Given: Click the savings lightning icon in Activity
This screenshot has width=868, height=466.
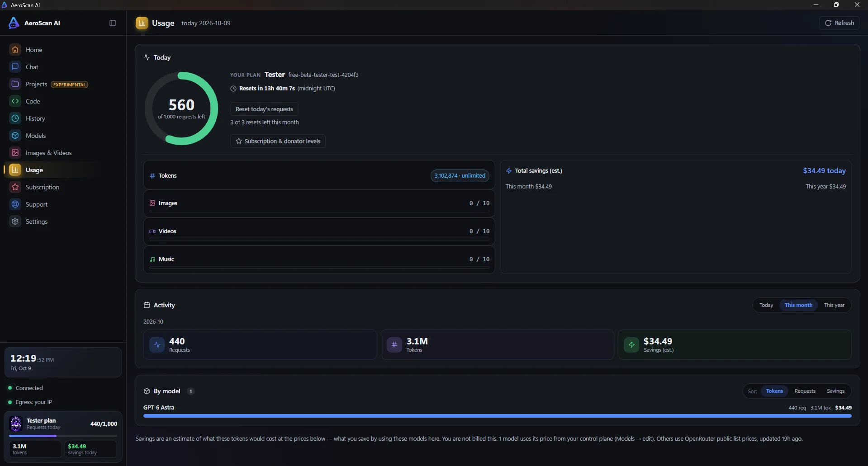Looking at the screenshot, I should pos(631,345).
